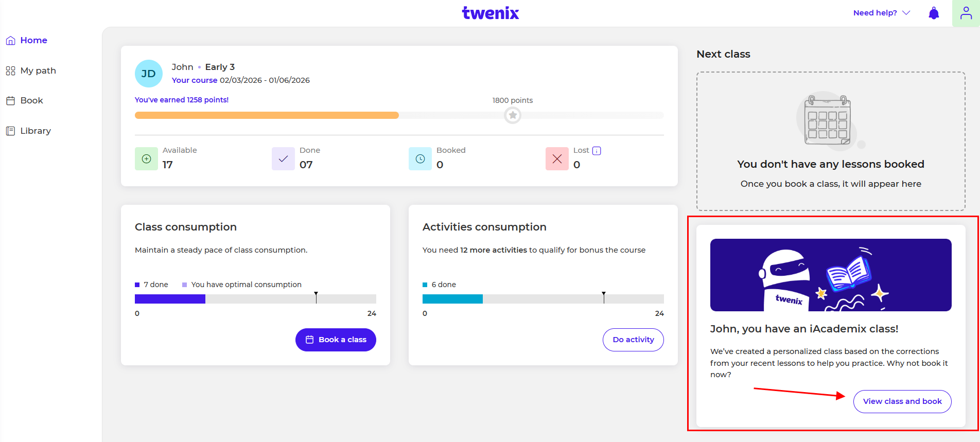Open Library from the sidebar
This screenshot has height=442, width=980.
(35, 131)
